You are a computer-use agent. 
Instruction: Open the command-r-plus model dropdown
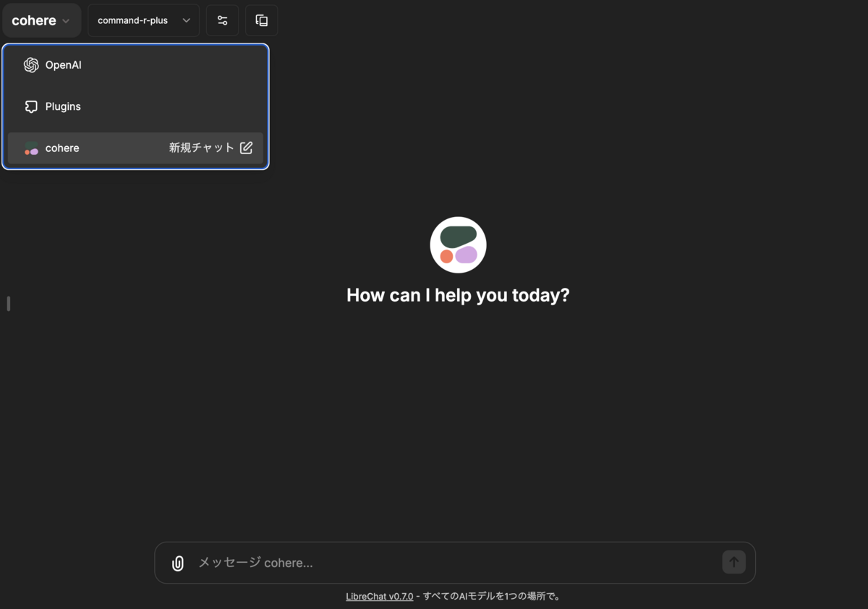pyautogui.click(x=142, y=20)
